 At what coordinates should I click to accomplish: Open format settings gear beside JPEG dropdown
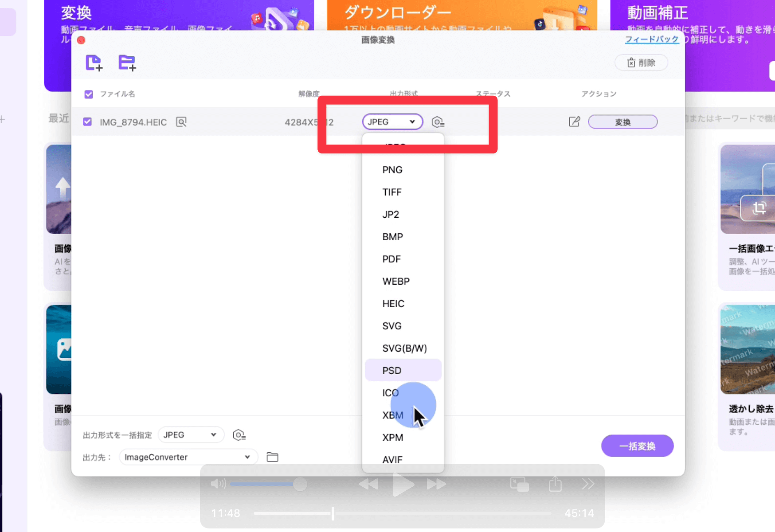point(438,121)
